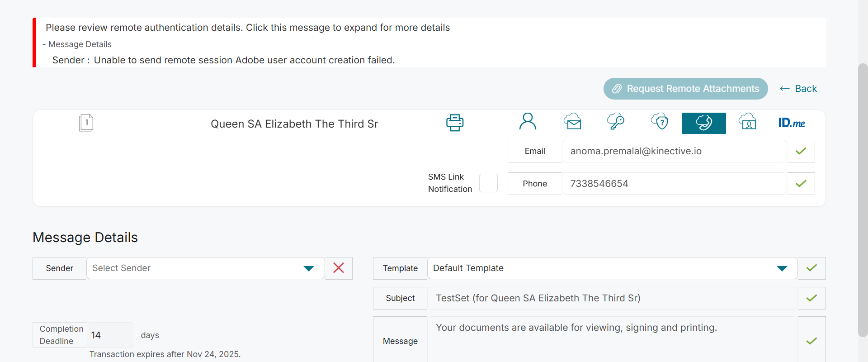Enable SMS Link Notification checkbox
868x362 pixels.
[x=488, y=183]
